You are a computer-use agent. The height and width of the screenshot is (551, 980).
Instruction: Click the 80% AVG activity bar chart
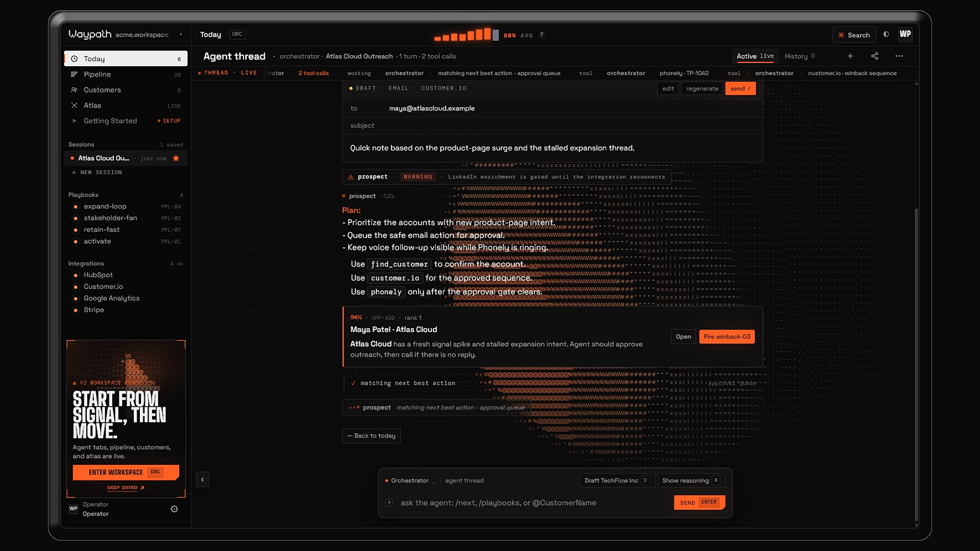point(466,34)
